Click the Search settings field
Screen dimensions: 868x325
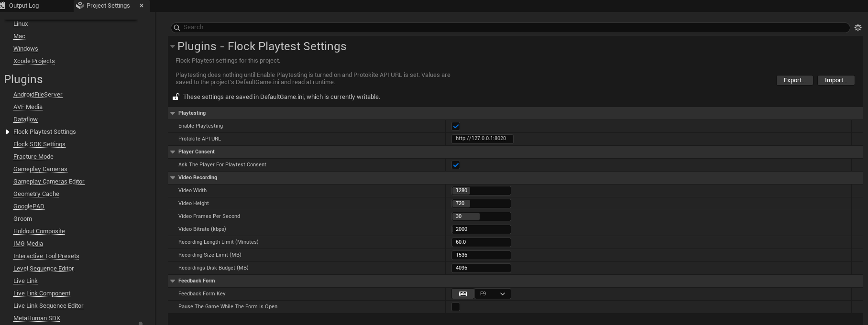click(510, 28)
